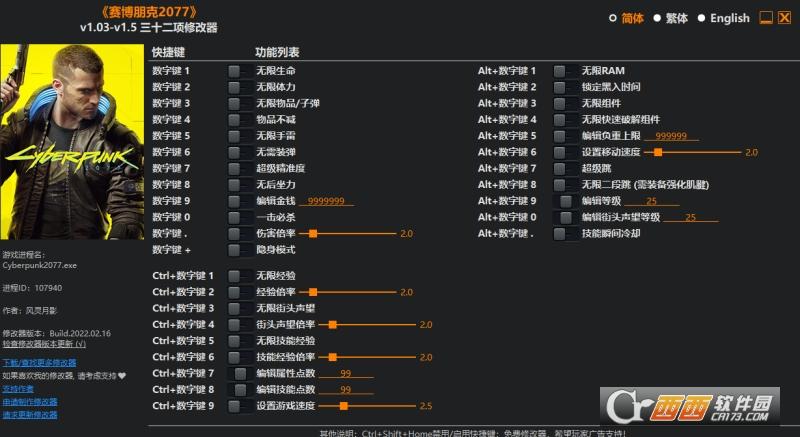
Task: Open 申请制作修改器 link
Action: point(30,402)
